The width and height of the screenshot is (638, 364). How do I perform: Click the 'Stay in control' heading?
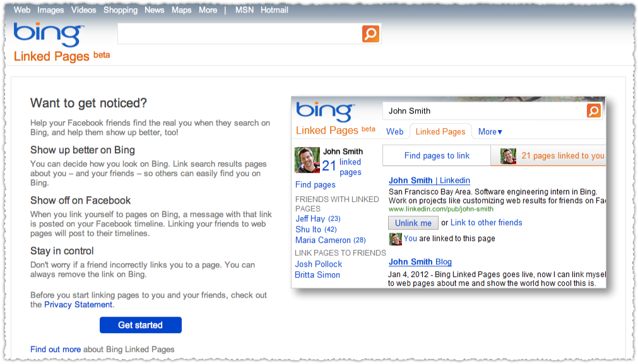click(x=62, y=251)
